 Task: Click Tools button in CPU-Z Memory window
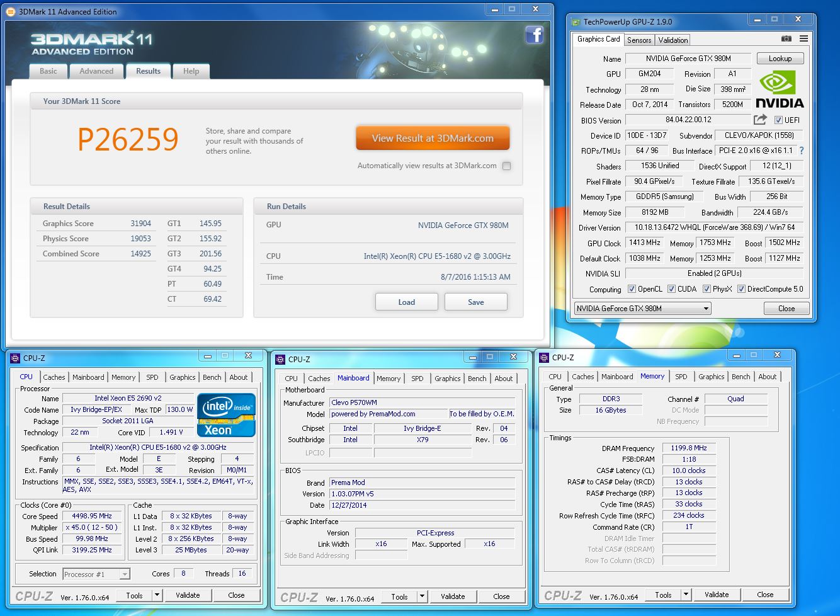pyautogui.click(x=663, y=595)
